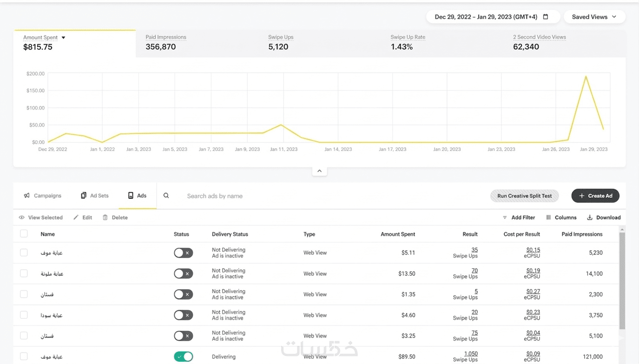Click the calendar icon in date range
This screenshot has width=639, height=364.
tap(546, 17)
